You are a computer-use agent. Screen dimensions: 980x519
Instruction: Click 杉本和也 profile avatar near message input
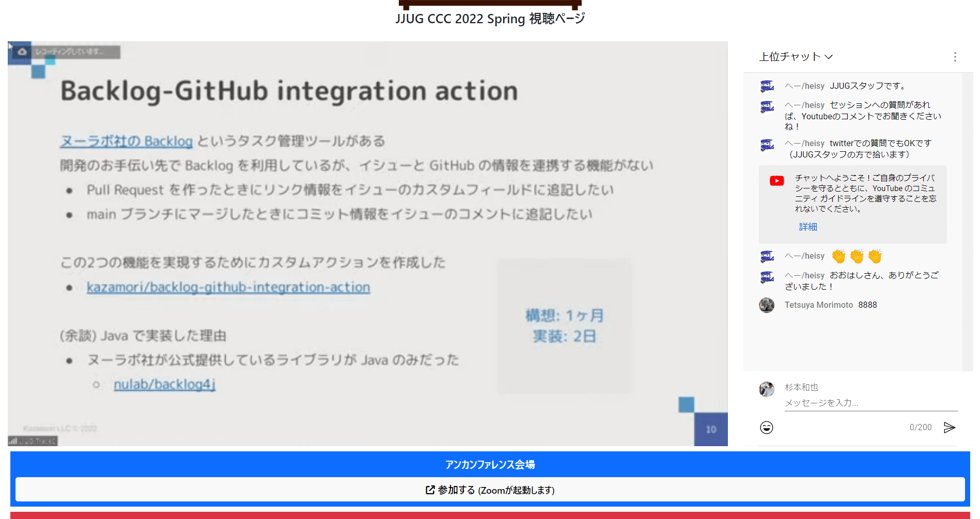767,389
